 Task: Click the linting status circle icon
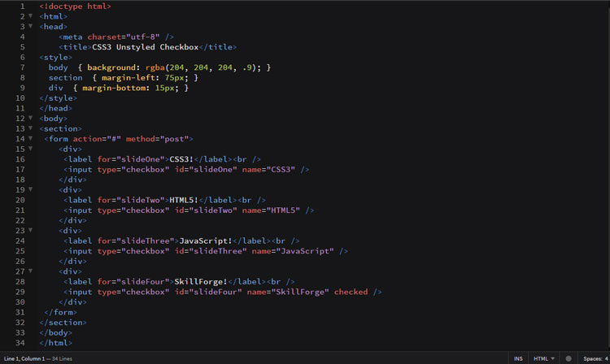pyautogui.click(x=569, y=358)
